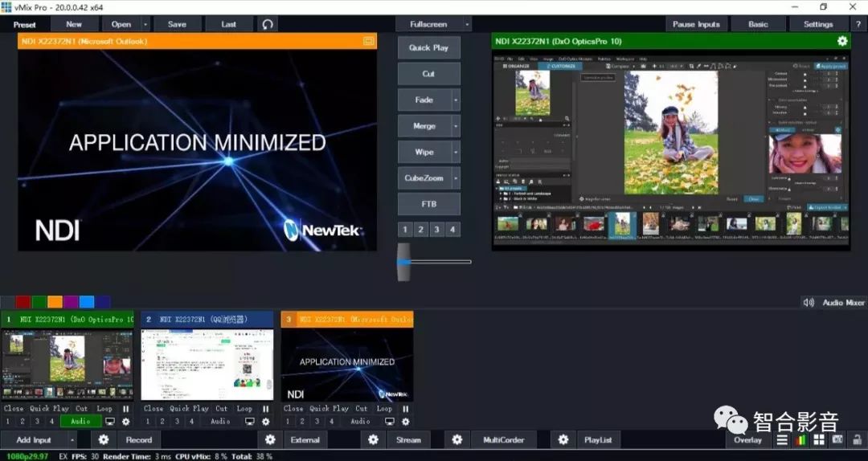The width and height of the screenshot is (868, 461).
Task: Toggle Audio on input 1
Action: click(x=80, y=422)
